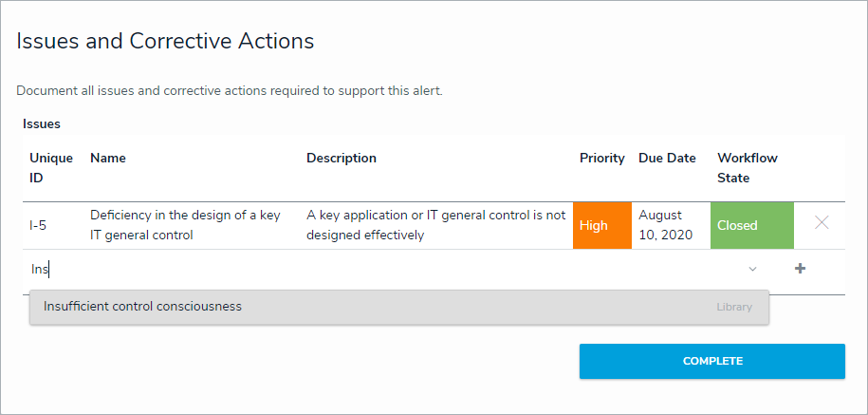Click the green Closed workflow state cell
Screen dimensions: 868x415
[x=751, y=226]
